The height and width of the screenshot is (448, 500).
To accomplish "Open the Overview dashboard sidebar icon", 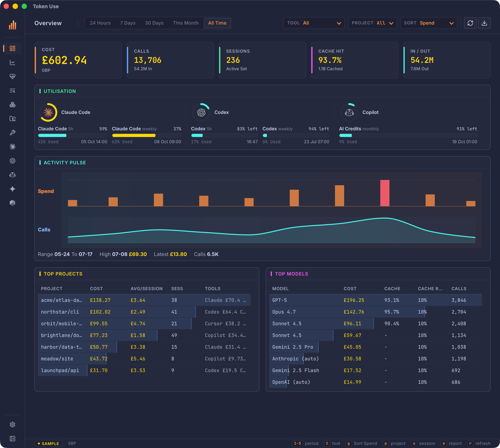I will point(12,48).
